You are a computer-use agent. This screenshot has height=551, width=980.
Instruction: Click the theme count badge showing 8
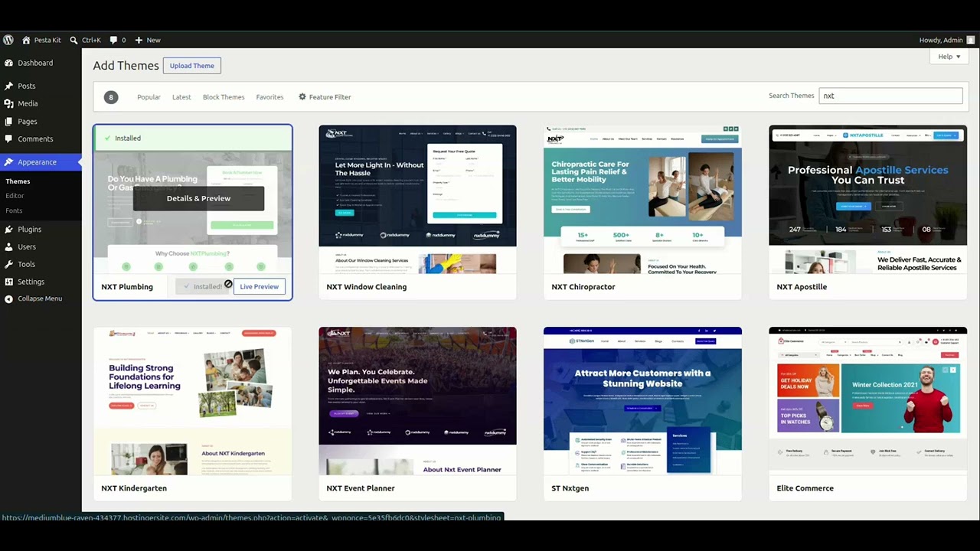[111, 97]
